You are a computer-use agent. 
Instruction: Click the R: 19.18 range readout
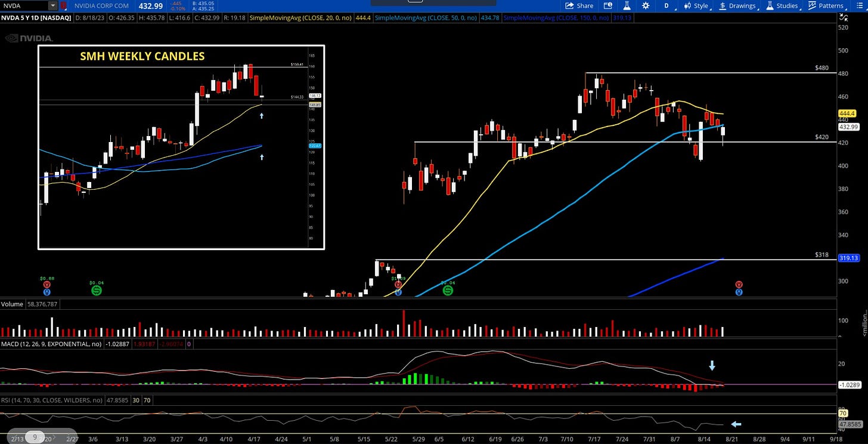coord(234,18)
